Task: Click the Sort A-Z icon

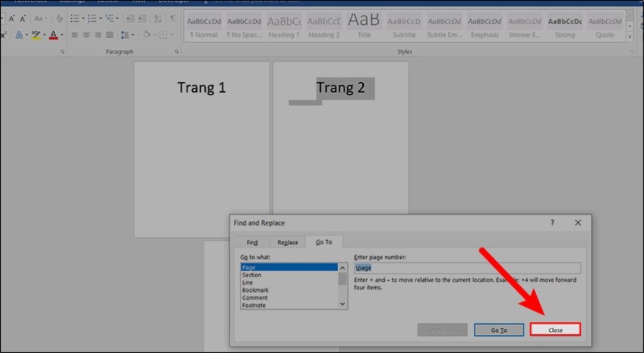Action: pyautogui.click(x=158, y=19)
